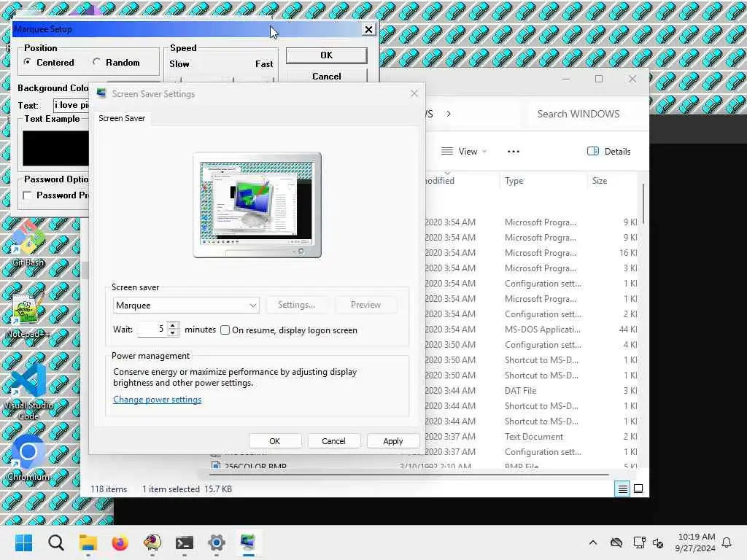
Task: Open the See more ellipsis menu
Action: 514,152
